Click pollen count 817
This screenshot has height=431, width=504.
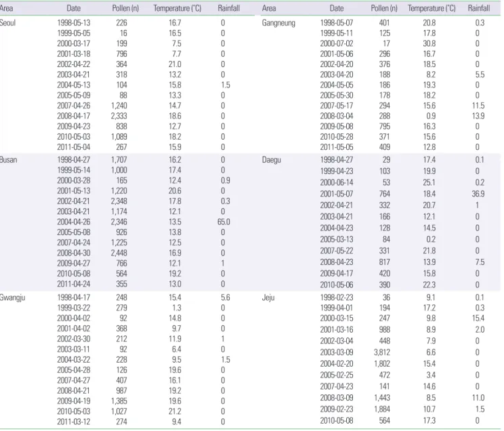[384, 262]
